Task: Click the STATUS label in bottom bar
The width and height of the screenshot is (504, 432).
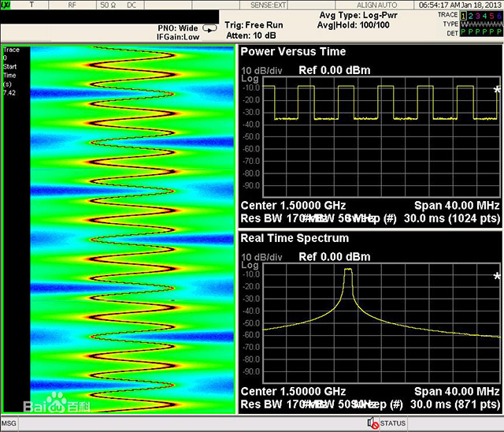Action: 393,423
